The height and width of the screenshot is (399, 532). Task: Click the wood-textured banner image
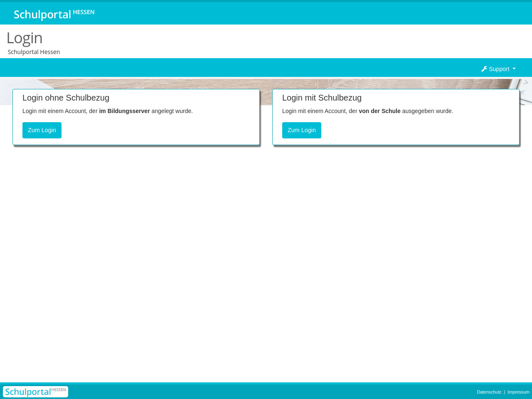click(x=266, y=84)
